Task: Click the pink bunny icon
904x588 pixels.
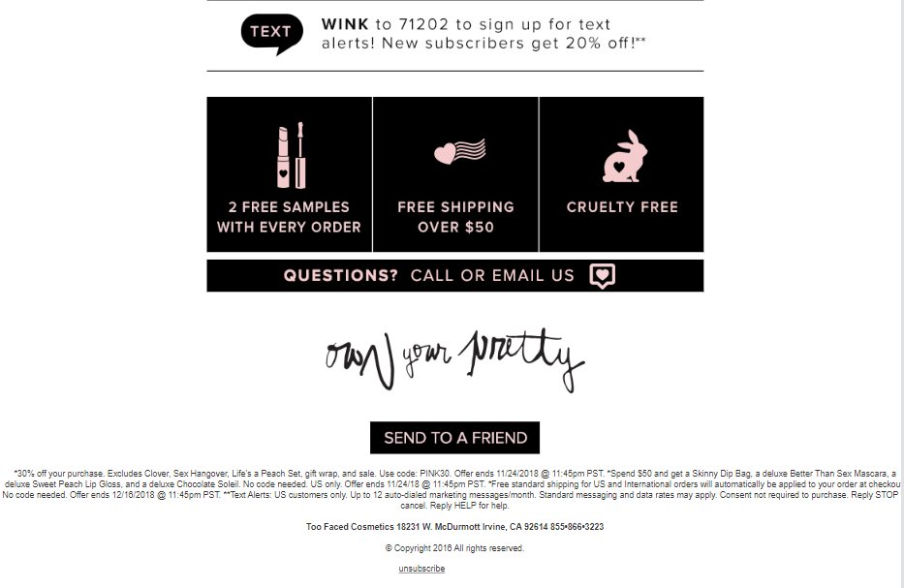Action: coord(625,156)
